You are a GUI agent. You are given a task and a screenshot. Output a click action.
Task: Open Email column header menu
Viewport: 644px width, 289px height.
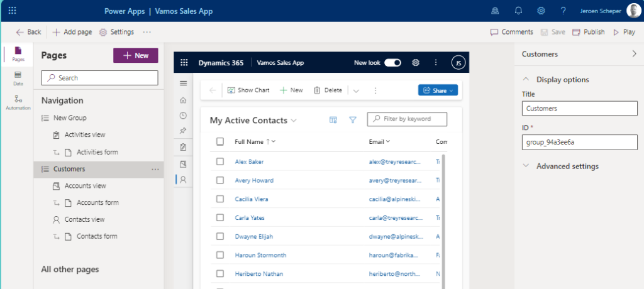pyautogui.click(x=379, y=141)
